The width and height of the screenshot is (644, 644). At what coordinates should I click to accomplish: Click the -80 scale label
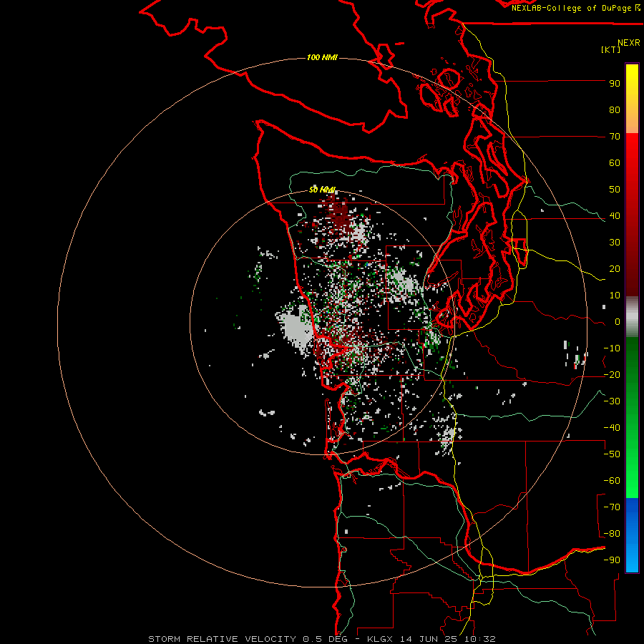click(x=612, y=534)
